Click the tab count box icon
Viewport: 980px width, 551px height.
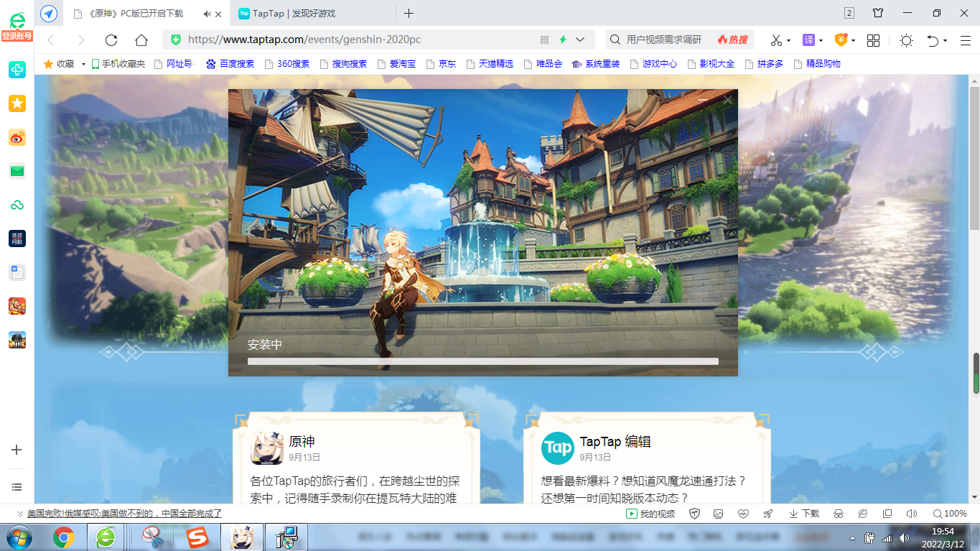tap(849, 13)
